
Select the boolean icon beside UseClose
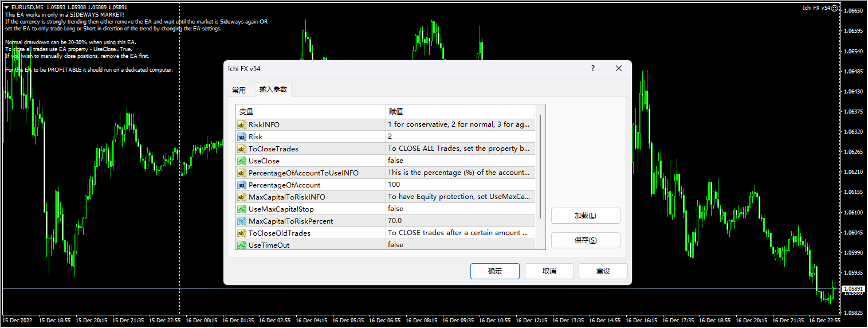[241, 161]
